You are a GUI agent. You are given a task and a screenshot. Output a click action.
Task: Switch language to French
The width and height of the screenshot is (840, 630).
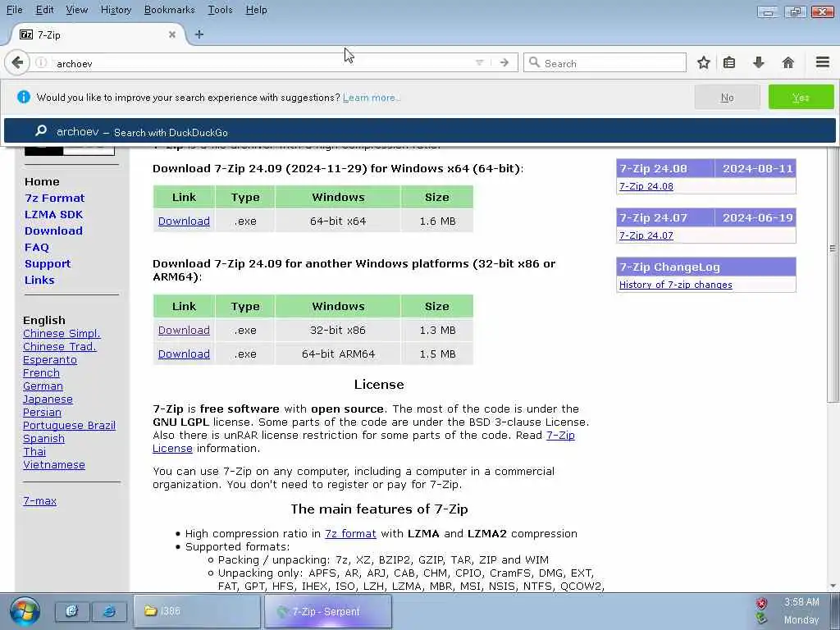(41, 373)
